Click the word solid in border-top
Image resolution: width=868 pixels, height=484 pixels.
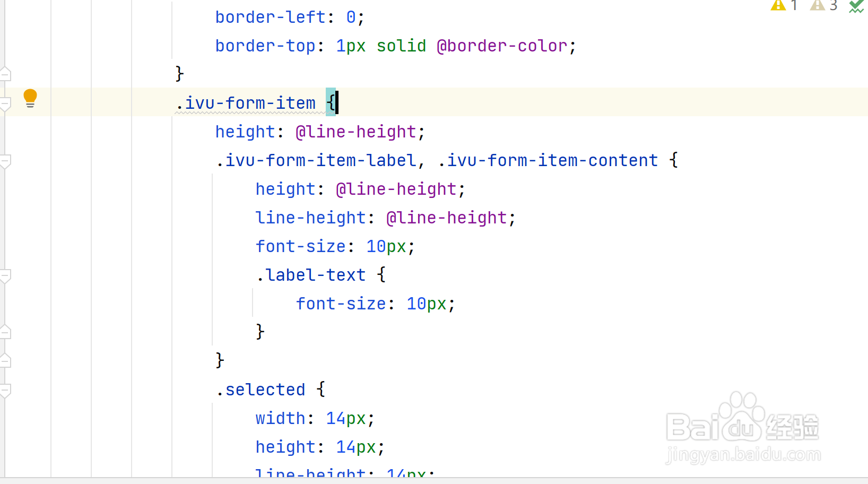coord(401,46)
